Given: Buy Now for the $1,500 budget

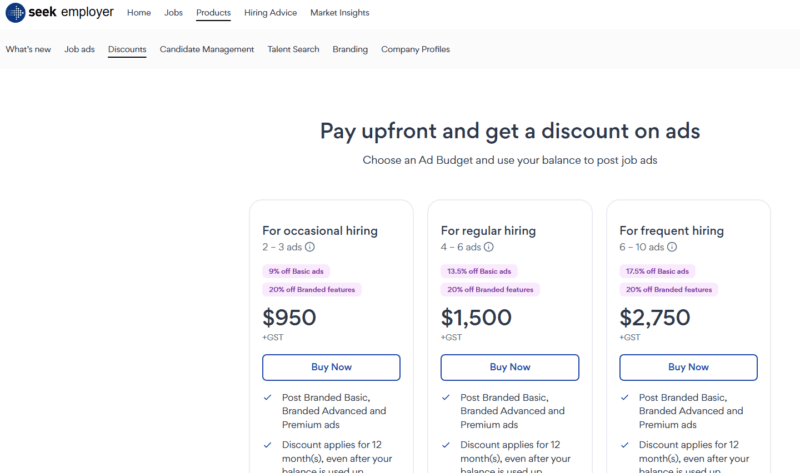Looking at the screenshot, I should click(510, 367).
